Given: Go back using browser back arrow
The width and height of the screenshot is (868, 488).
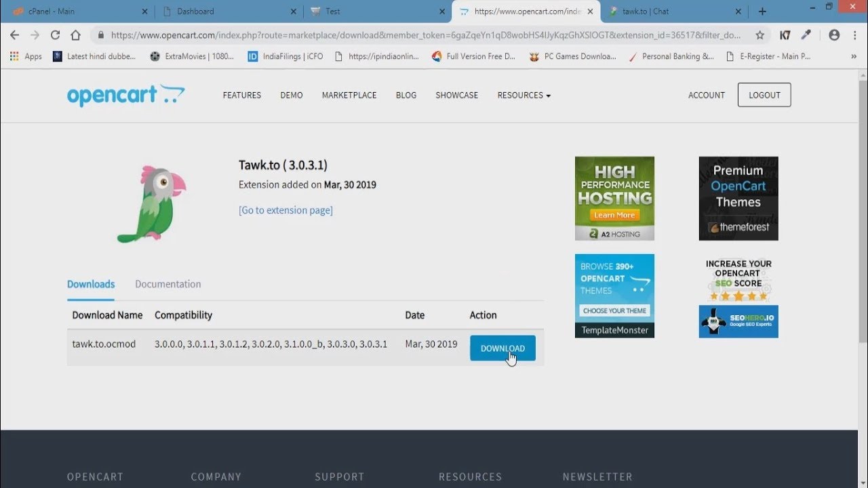Looking at the screenshot, I should (14, 35).
